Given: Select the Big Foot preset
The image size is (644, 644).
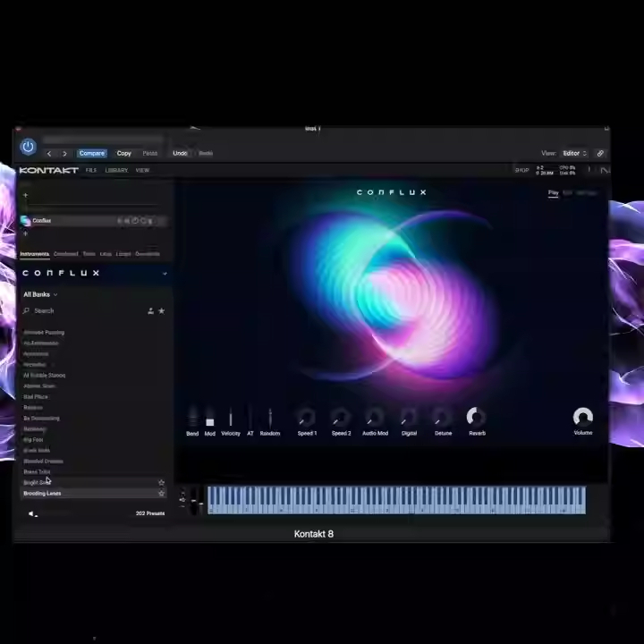Looking at the screenshot, I should [33, 440].
